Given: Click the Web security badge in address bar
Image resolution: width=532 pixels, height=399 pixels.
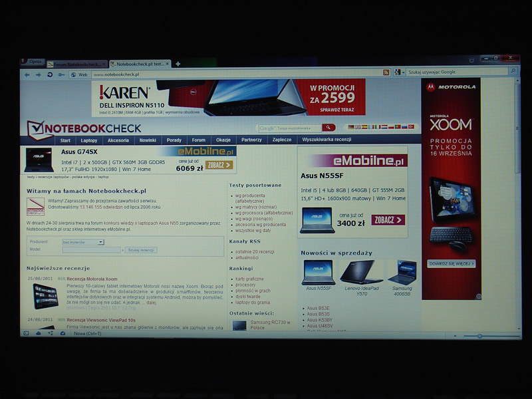Looking at the screenshot, I should click(78, 74).
